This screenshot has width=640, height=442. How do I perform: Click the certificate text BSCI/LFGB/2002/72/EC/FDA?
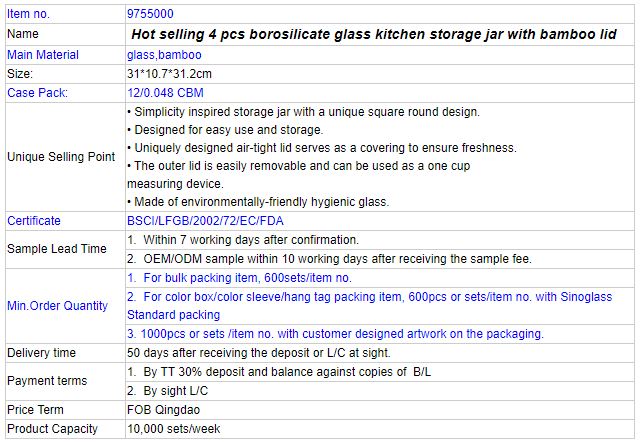pyautogui.click(x=205, y=221)
